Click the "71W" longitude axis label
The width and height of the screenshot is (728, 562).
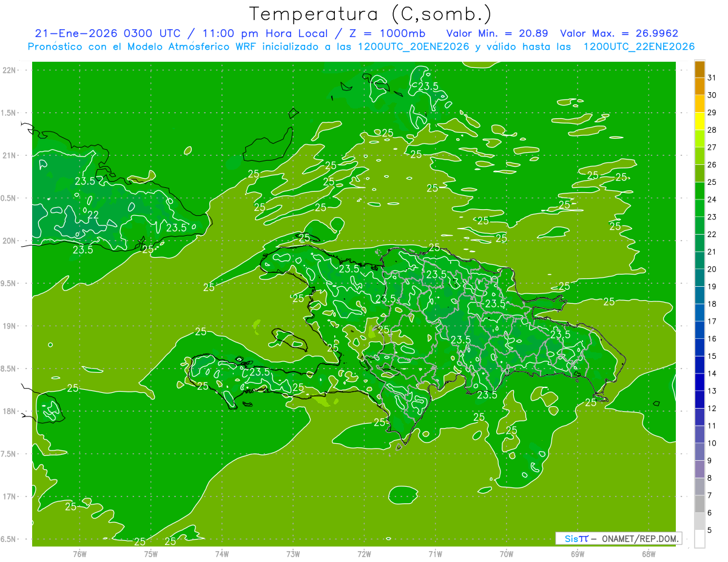[435, 554]
